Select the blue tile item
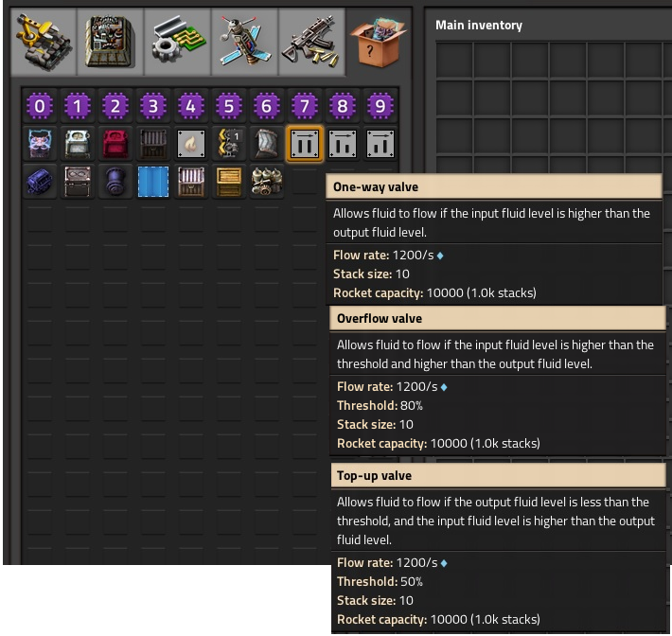 point(153,182)
